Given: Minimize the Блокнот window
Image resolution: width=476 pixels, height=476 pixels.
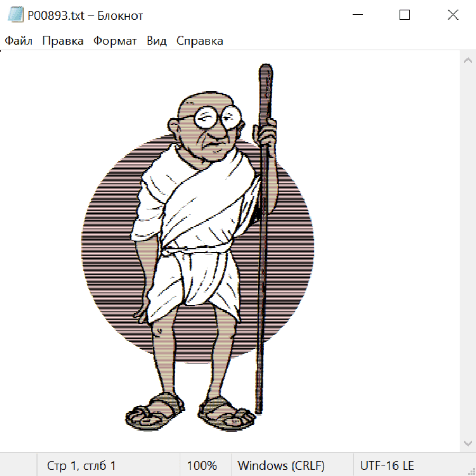Looking at the screenshot, I should coord(356,15).
